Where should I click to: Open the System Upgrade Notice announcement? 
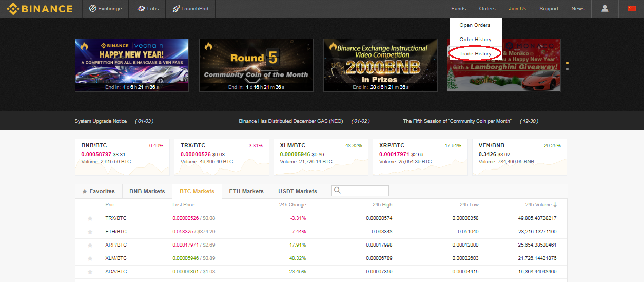(114, 121)
